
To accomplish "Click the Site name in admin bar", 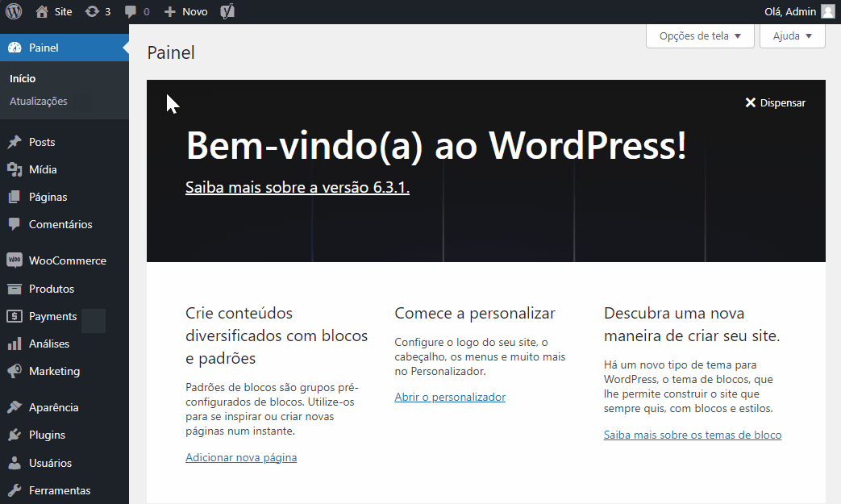I will [x=63, y=11].
